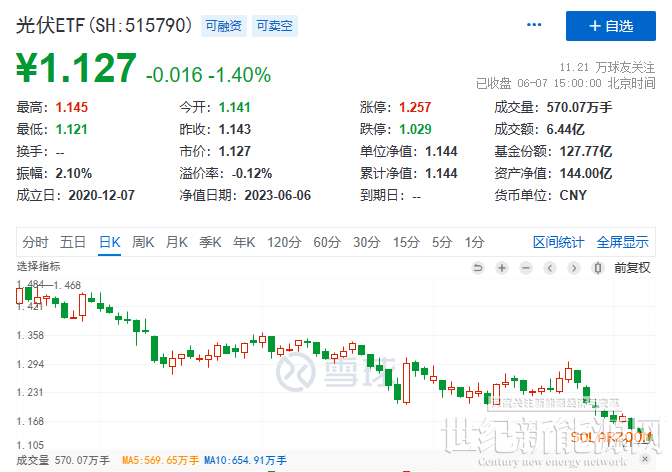
Task: Add the fund with +自选 button
Action: (x=611, y=26)
